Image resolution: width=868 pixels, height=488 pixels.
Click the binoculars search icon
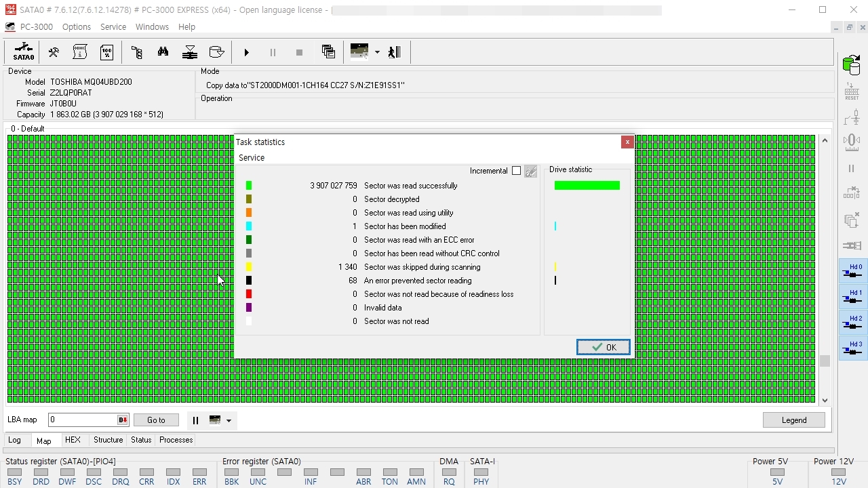click(x=163, y=52)
